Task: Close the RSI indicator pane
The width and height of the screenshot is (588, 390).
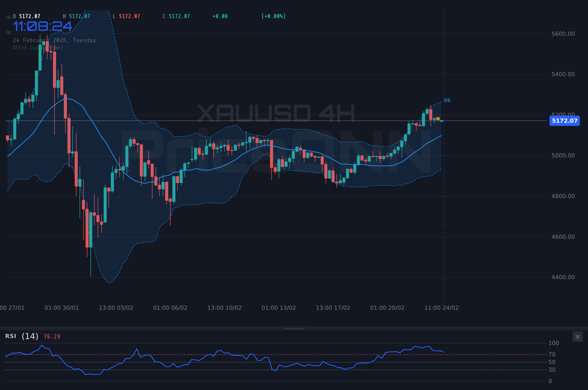Action: (577, 336)
